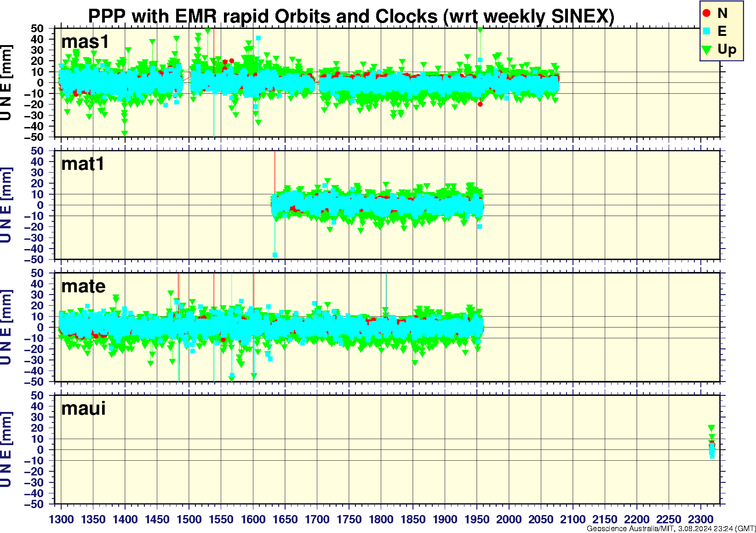Select the 'mate' station label
The width and height of the screenshot is (756, 533).
[x=83, y=286]
